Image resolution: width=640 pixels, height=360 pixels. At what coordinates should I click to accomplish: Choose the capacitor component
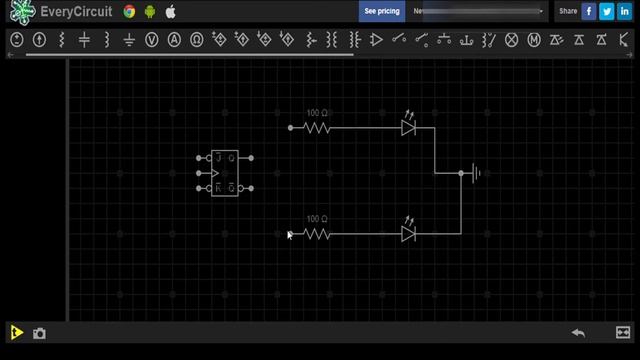(x=84, y=40)
